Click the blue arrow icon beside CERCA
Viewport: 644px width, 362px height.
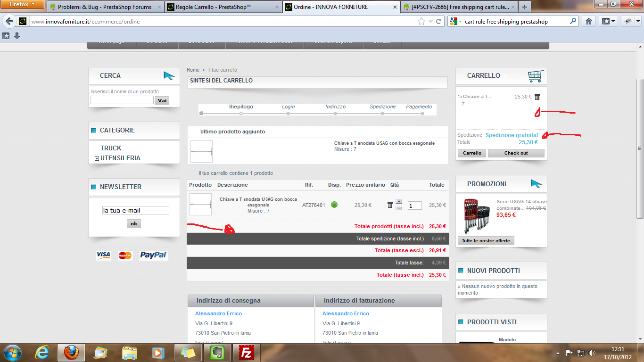tap(169, 75)
